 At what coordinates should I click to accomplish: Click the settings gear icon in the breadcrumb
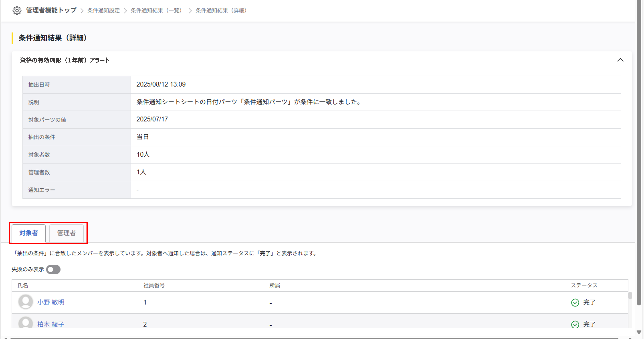[17, 11]
